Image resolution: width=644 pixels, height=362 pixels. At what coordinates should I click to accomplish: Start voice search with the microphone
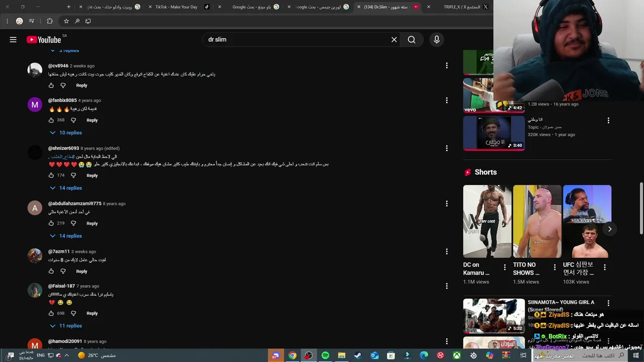point(437,40)
